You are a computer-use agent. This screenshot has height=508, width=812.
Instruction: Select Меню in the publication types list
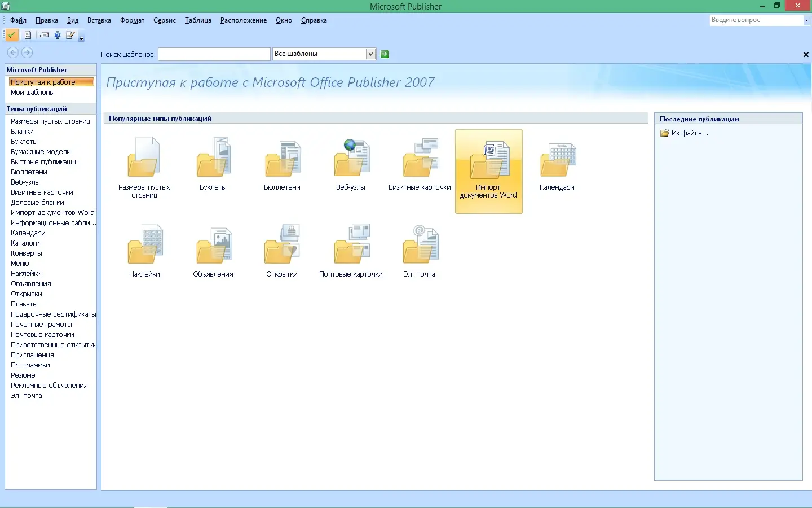(x=20, y=264)
